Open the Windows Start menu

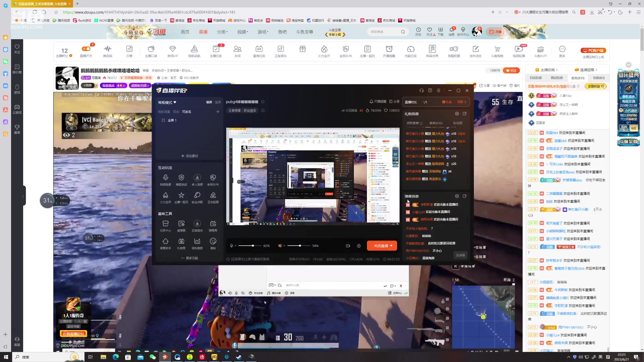click(6, 357)
